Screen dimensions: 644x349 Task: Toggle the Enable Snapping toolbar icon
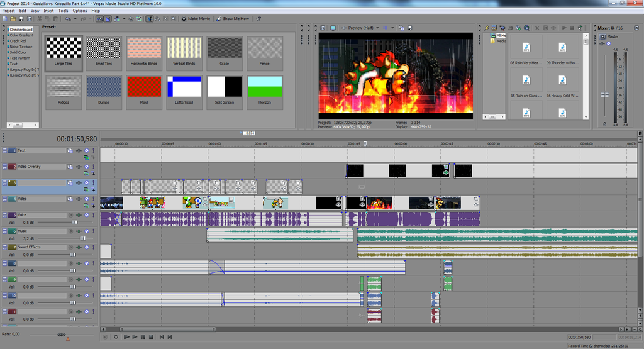pyautogui.click(x=100, y=18)
